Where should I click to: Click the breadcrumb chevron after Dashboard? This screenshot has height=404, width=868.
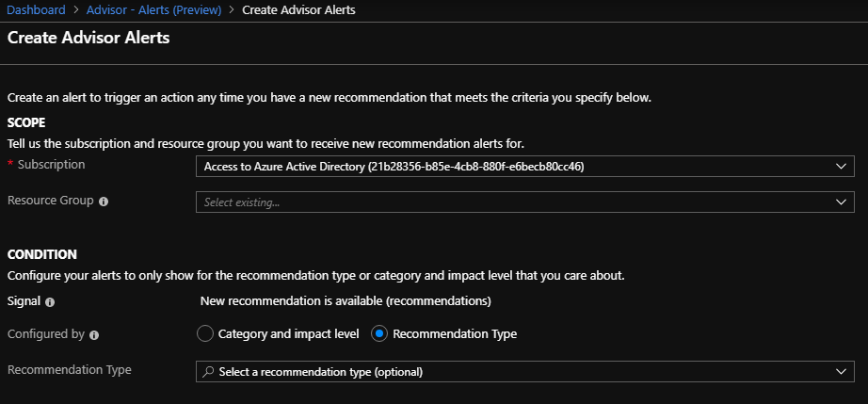(75, 10)
